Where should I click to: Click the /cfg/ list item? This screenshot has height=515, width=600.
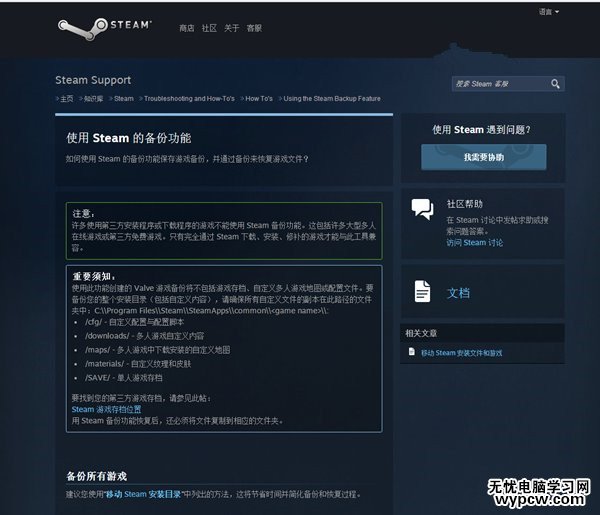[134, 322]
